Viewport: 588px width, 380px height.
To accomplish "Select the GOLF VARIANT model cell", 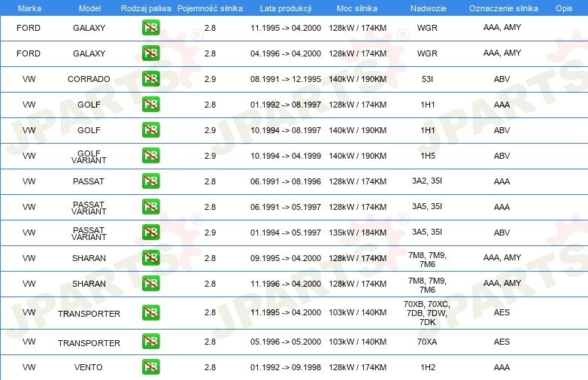I will [x=89, y=157].
